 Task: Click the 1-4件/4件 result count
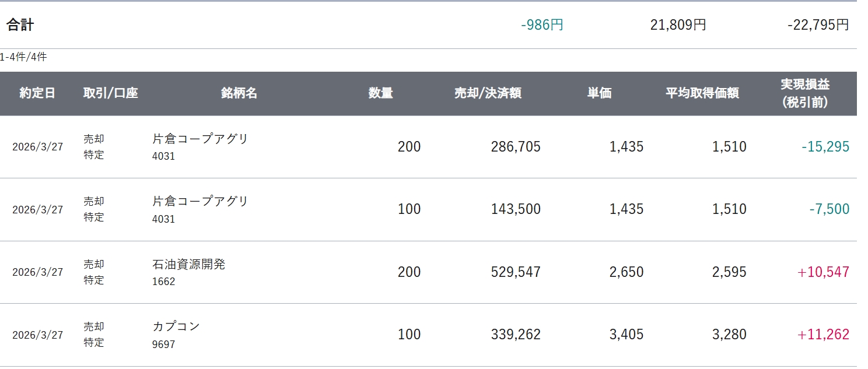point(23,57)
